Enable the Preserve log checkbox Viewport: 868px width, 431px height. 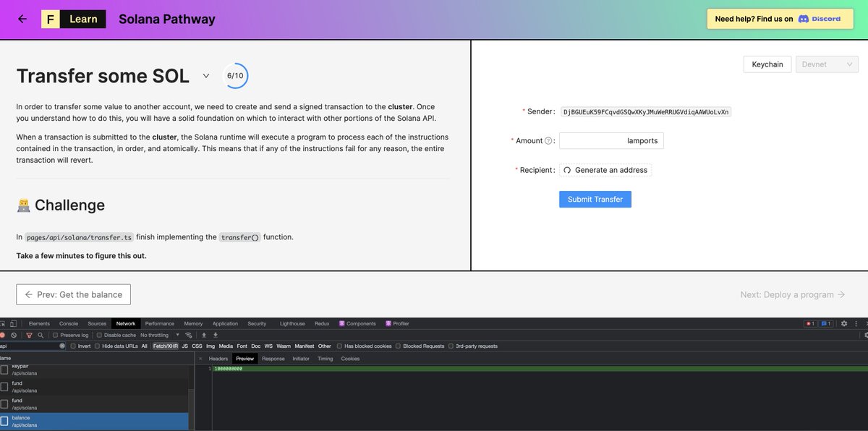[56, 336]
